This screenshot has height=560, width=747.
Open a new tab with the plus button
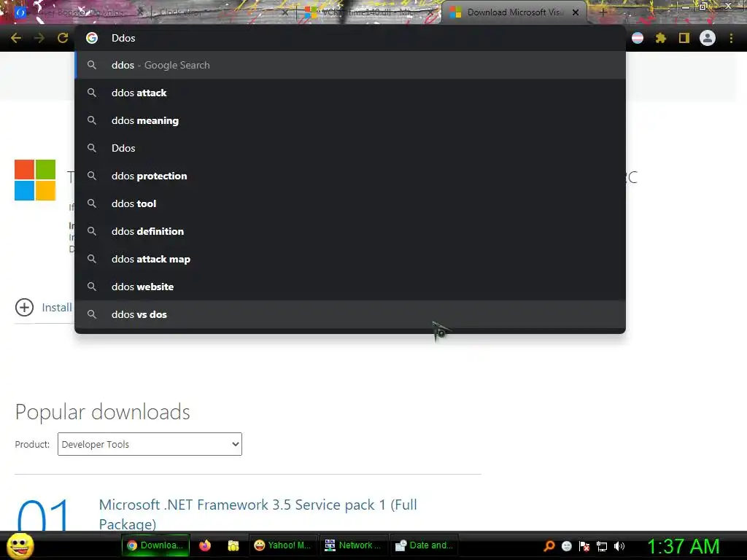tap(603, 13)
